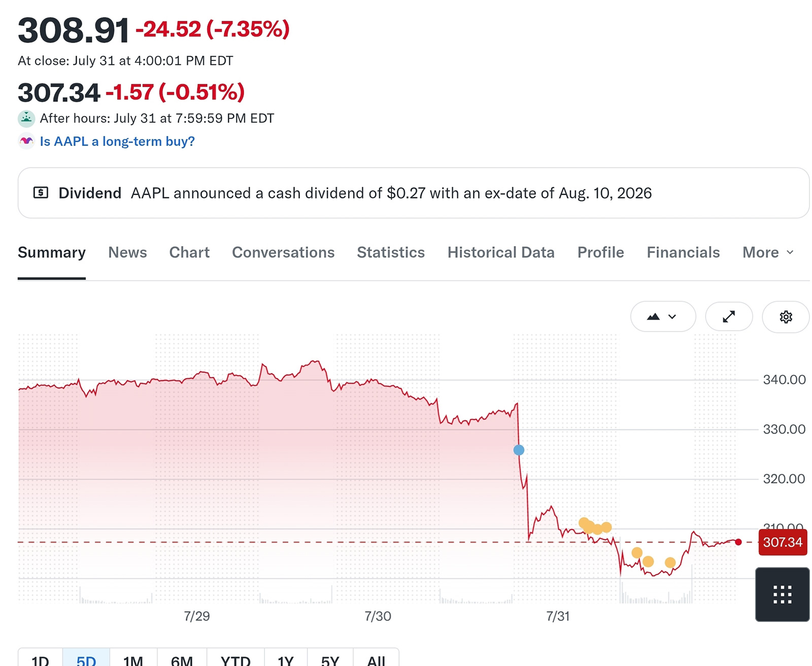812x666 pixels.
Task: Click the purple analysis logo icon
Action: click(26, 141)
